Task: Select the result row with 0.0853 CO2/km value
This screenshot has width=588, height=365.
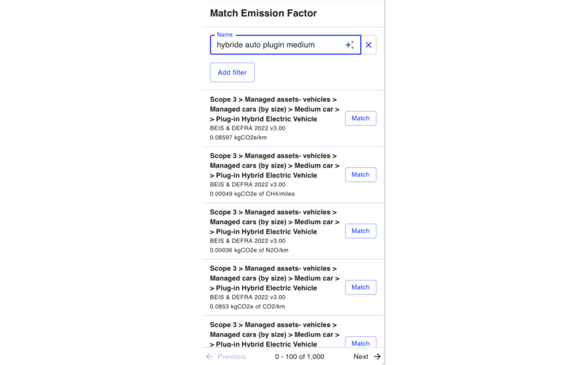Action: (270, 287)
